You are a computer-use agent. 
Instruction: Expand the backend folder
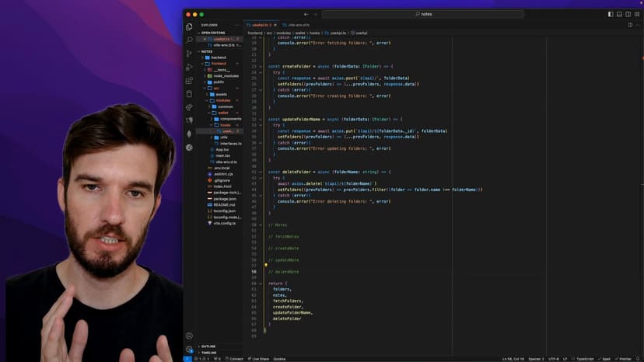pyautogui.click(x=219, y=57)
